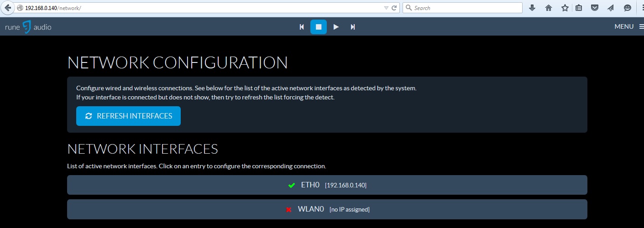Show bookmarks list icon
644x228 pixels.
[x=579, y=8]
